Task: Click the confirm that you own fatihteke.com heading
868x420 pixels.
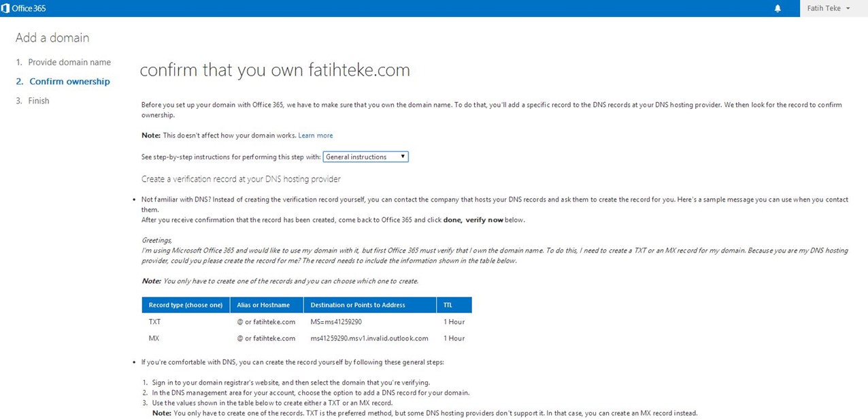Action: (x=275, y=70)
